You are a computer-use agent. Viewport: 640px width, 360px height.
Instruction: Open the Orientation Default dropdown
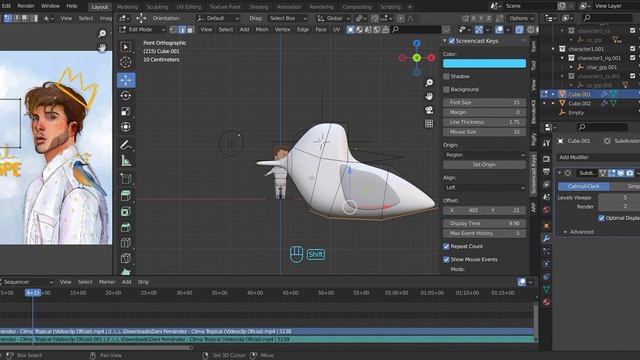tap(218, 18)
